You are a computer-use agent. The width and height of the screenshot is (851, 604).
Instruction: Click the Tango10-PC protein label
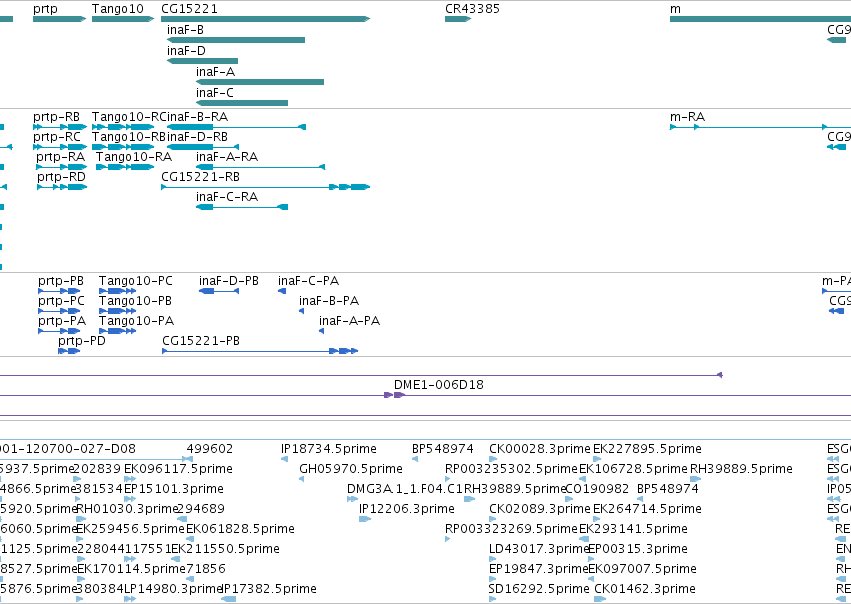coord(136,281)
